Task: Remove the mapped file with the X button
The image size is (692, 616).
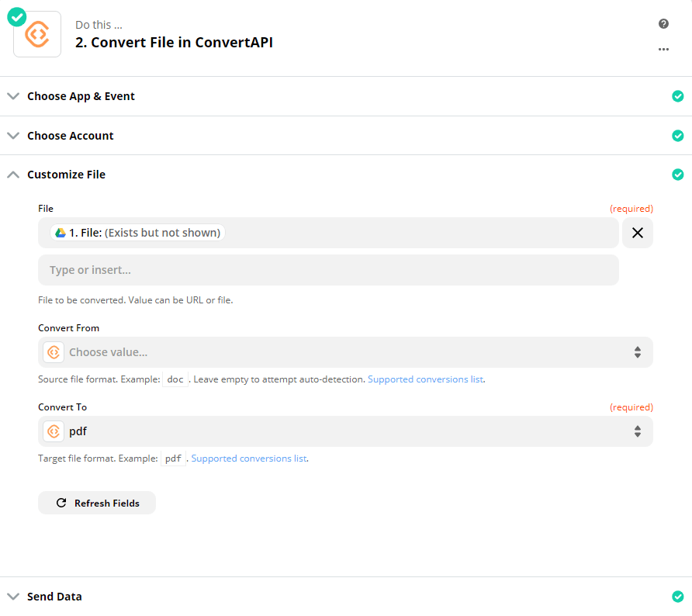Action: [637, 232]
